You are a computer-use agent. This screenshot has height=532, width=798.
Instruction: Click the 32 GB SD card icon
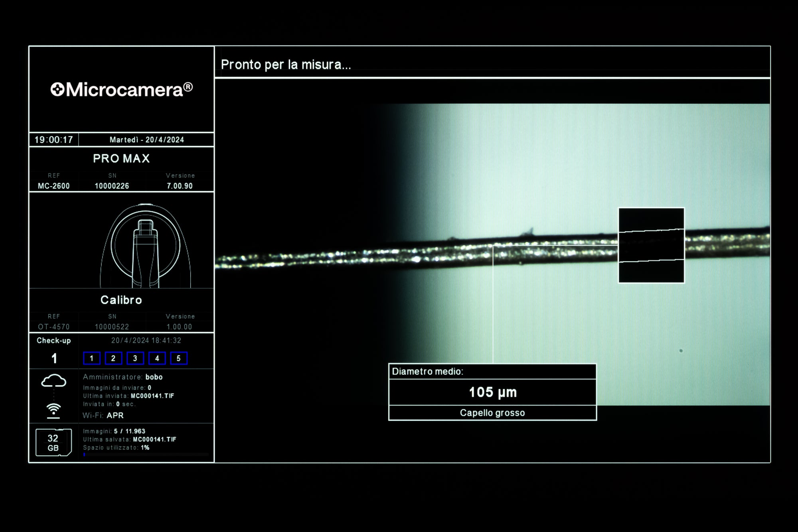click(53, 442)
